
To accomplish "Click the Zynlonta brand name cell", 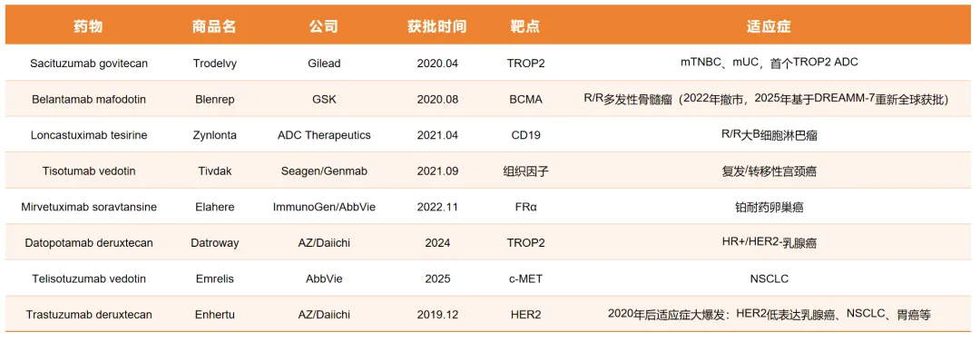I will tap(214, 135).
